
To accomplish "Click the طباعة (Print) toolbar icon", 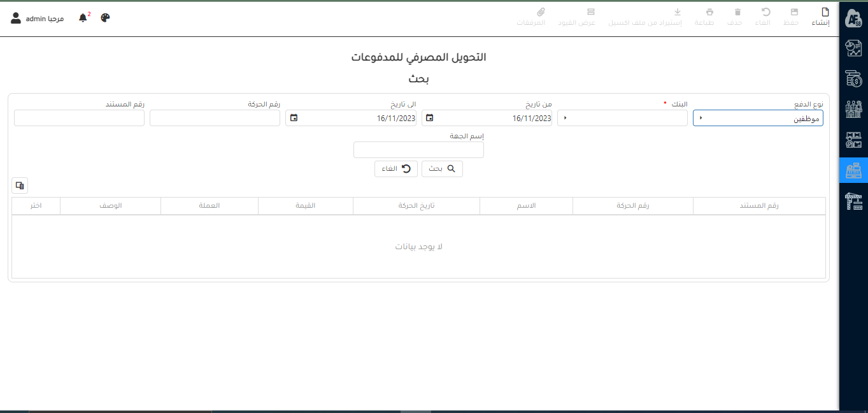I will (x=709, y=13).
